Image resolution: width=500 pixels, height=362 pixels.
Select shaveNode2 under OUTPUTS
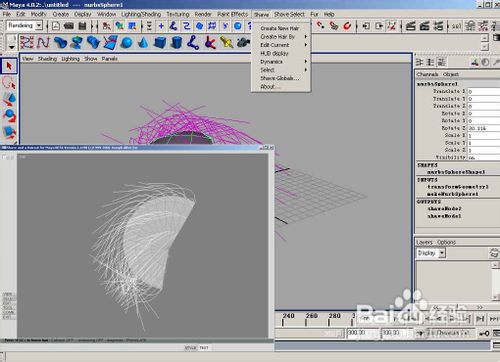445,209
